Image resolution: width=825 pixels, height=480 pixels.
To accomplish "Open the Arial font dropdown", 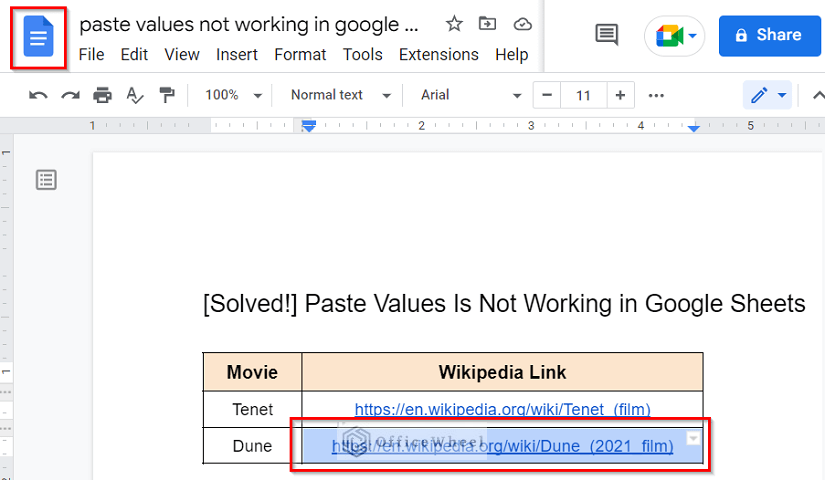I will click(x=471, y=96).
